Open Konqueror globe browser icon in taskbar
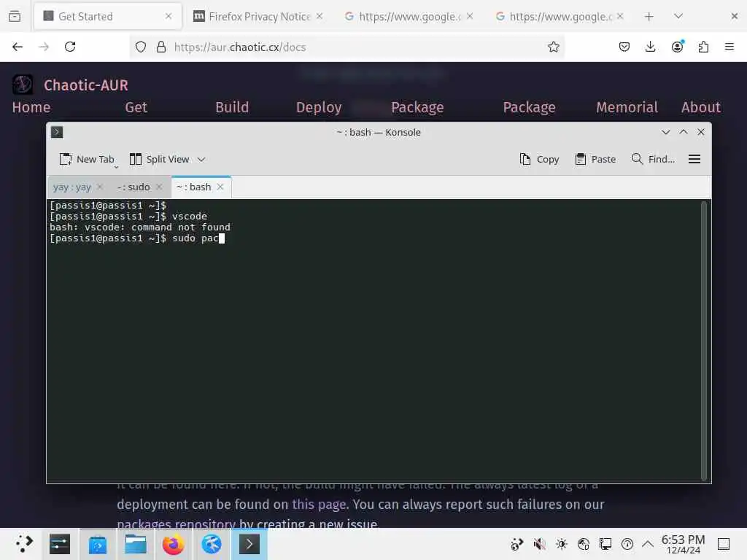 pos(211,544)
